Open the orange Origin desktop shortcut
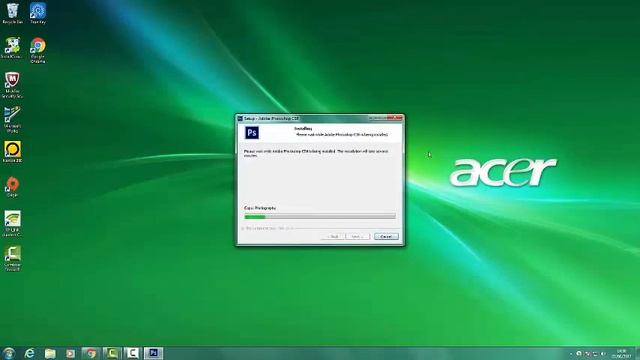 [x=12, y=187]
